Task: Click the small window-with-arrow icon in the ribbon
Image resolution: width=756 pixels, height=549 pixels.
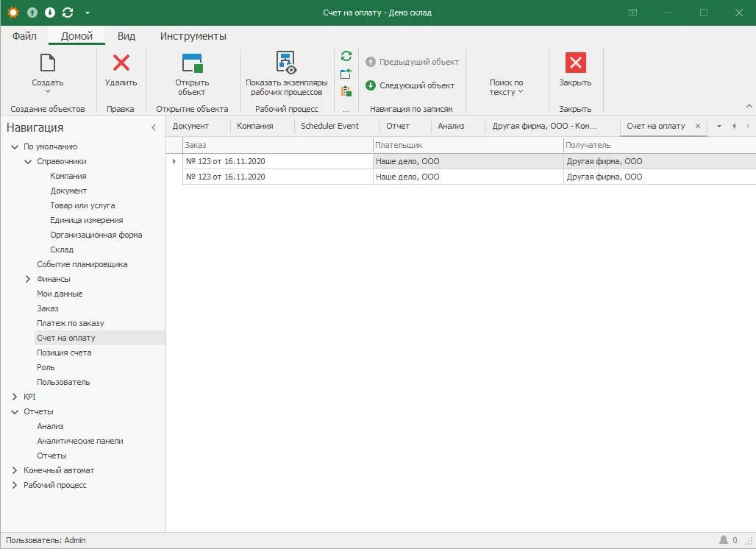Action: (x=346, y=74)
